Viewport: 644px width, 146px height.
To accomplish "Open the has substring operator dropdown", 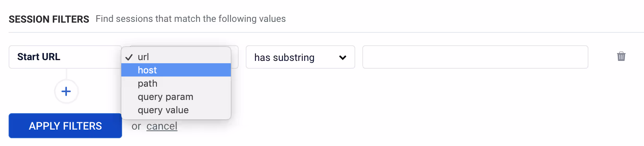I will pos(300,57).
